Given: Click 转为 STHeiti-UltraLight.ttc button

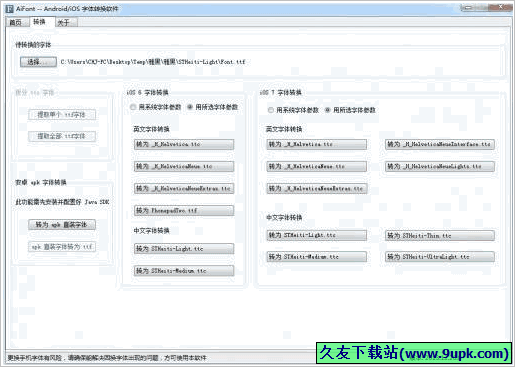Looking at the screenshot, I should coord(440,257).
